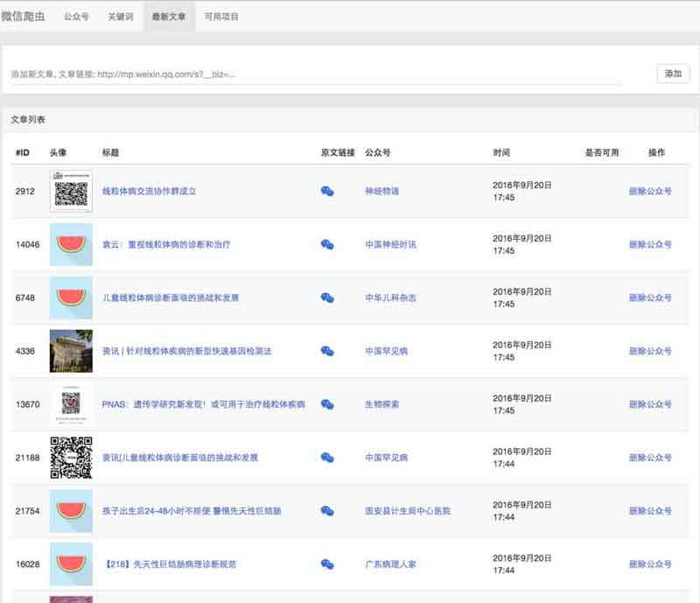700x603 pixels.
Task: Open WeChat link icon for PNAS article
Action: tap(327, 404)
